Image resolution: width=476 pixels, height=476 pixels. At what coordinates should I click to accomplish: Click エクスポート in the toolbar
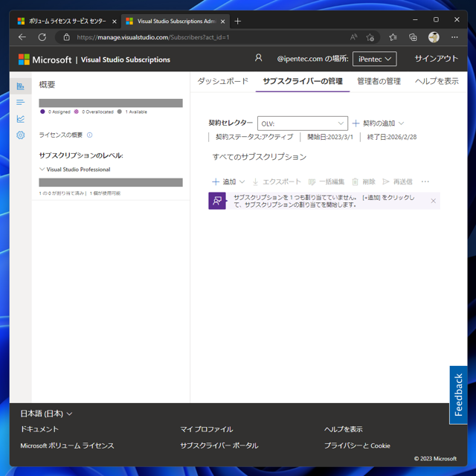tap(277, 181)
